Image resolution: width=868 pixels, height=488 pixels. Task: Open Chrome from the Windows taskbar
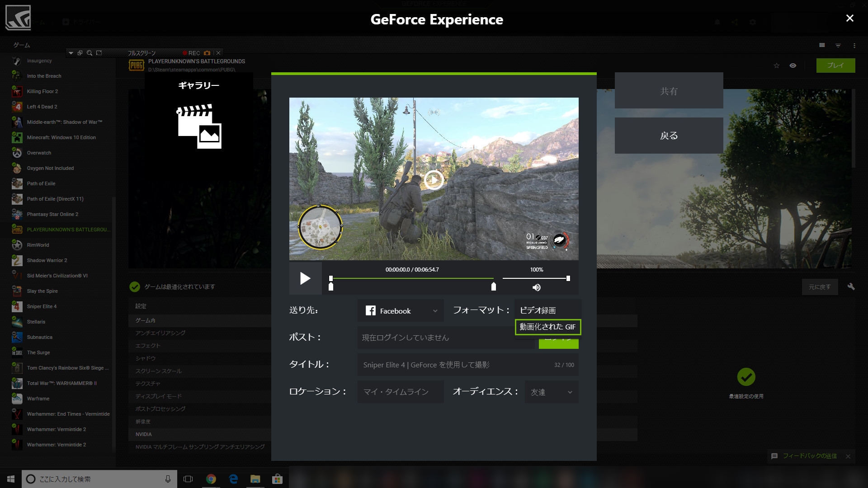point(211,479)
